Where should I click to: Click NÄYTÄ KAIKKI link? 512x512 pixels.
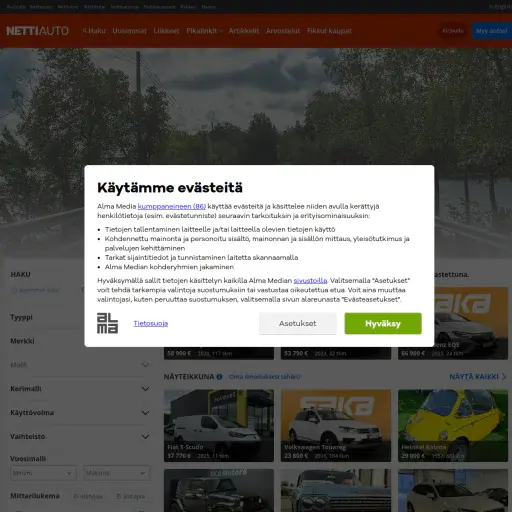[x=478, y=377]
